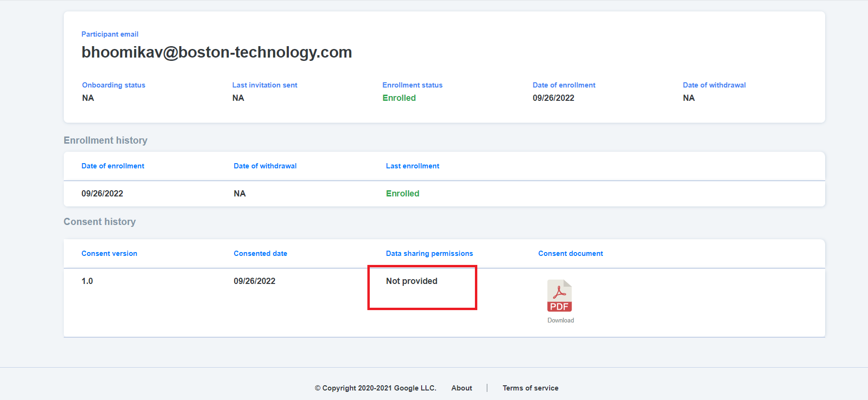The height and width of the screenshot is (400, 868).
Task: Click the Last enrollment column header
Action: tap(413, 166)
